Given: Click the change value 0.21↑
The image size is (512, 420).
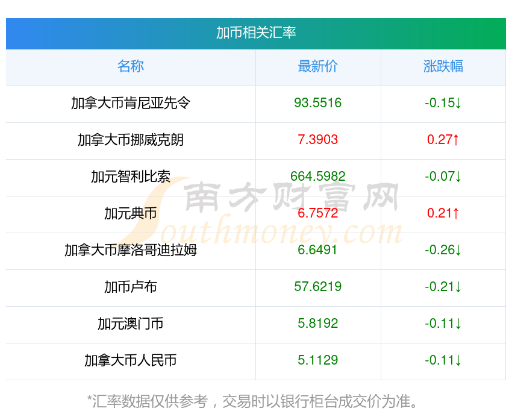Looking at the screenshot, I should coord(443,213).
